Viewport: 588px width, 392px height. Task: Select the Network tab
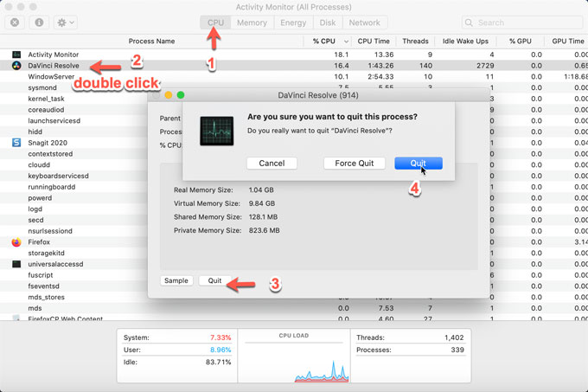(x=364, y=22)
